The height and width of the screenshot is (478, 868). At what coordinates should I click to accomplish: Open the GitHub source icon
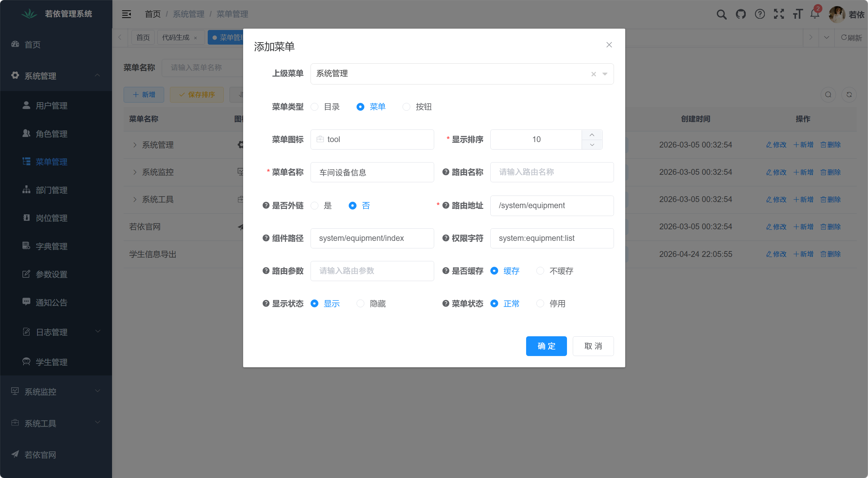(x=741, y=14)
